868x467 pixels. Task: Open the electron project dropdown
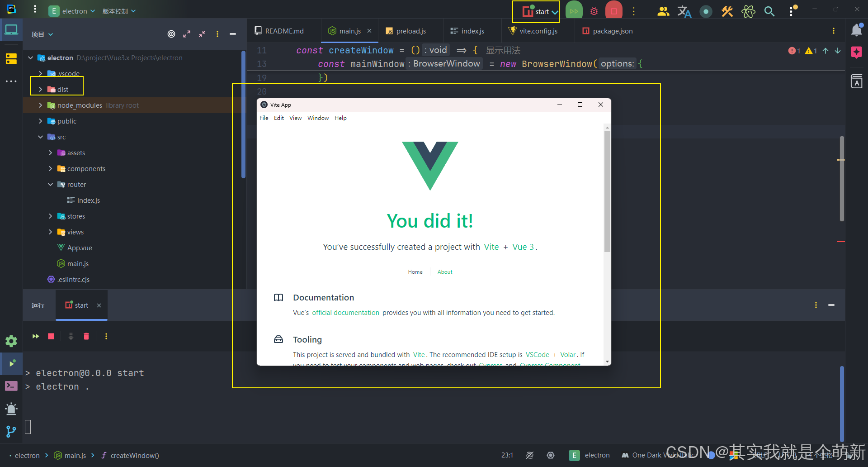point(72,11)
